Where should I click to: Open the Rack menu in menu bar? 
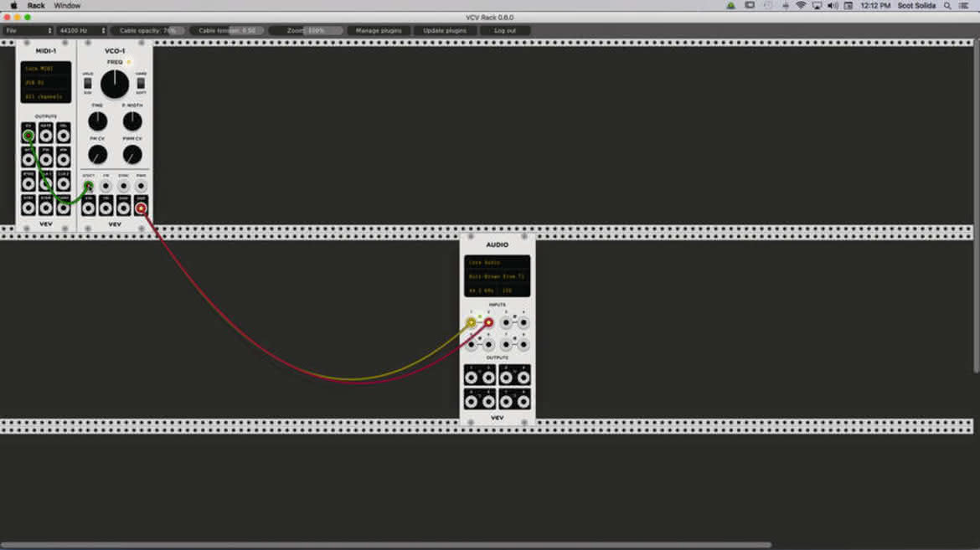(36, 6)
